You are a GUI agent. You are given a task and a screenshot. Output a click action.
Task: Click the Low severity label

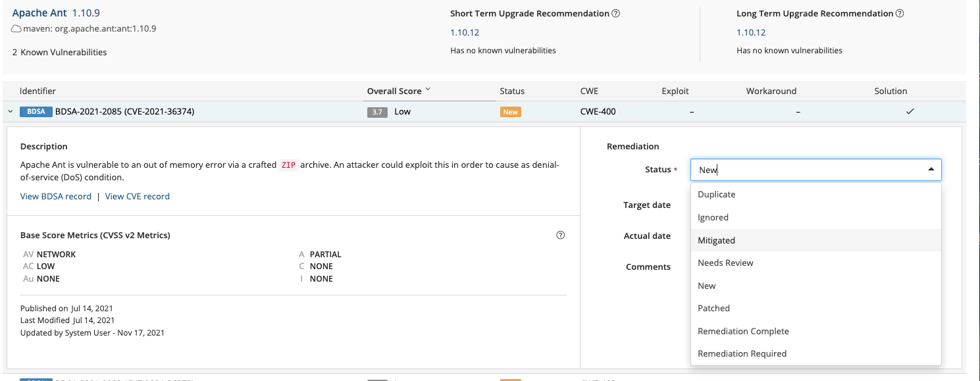pyautogui.click(x=403, y=112)
